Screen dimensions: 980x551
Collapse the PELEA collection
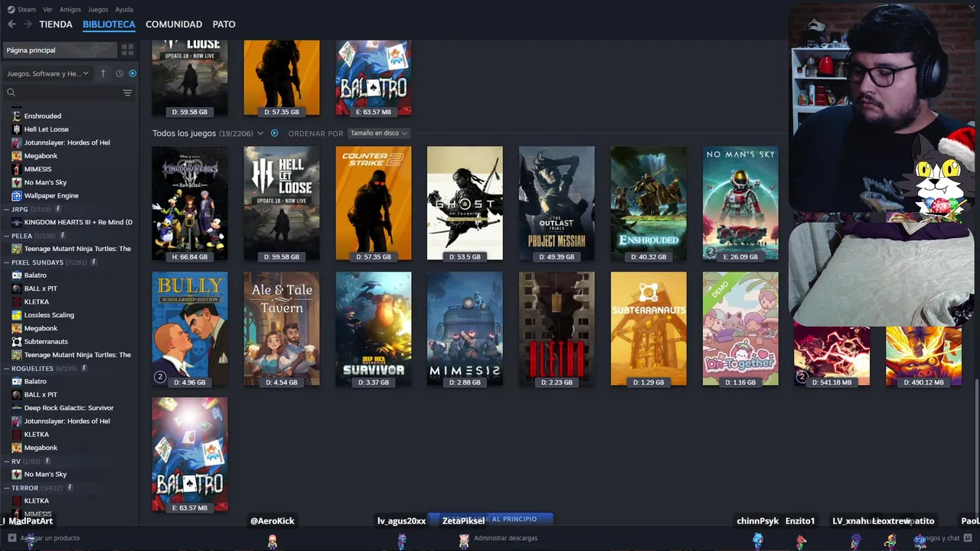point(6,236)
